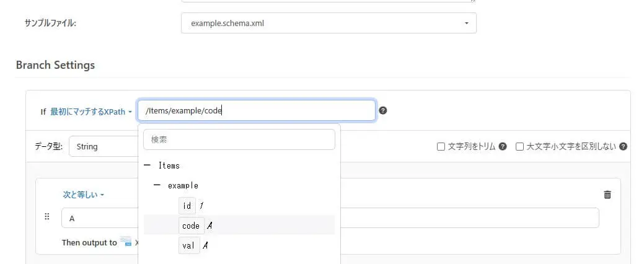Screen dimensions: 644x264
Task: Click the help icon beside the XPath field
Action: [x=383, y=111]
